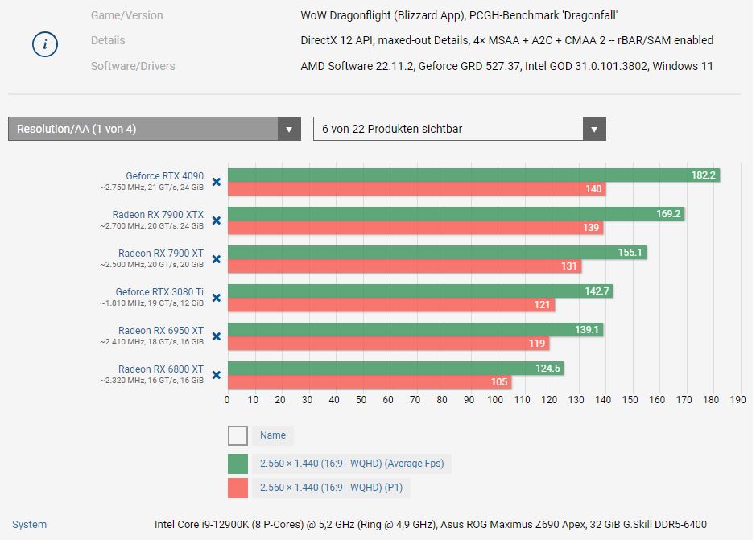Click the DirectX 12 API details text
Image resolution: width=756 pixels, height=540 pixels.
tap(506, 40)
